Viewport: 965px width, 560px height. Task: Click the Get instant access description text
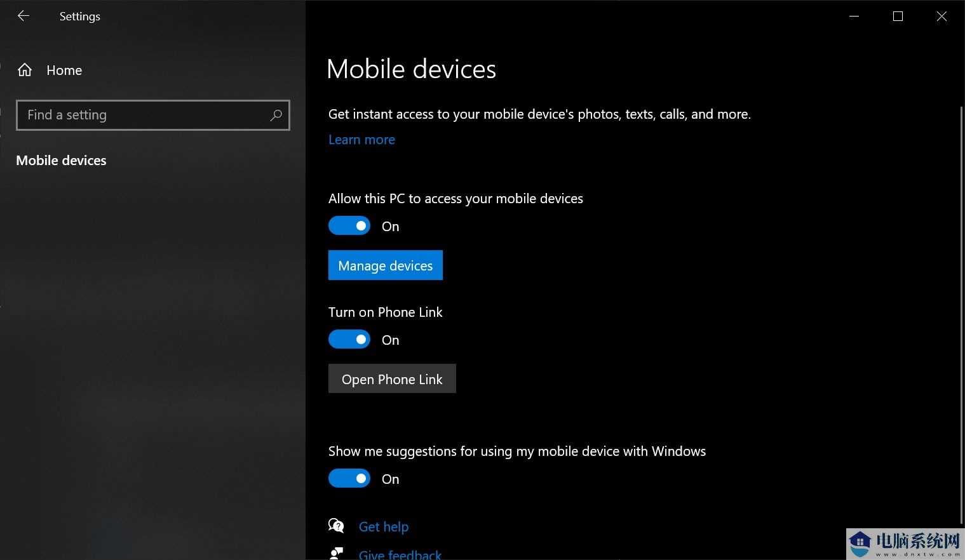click(539, 114)
